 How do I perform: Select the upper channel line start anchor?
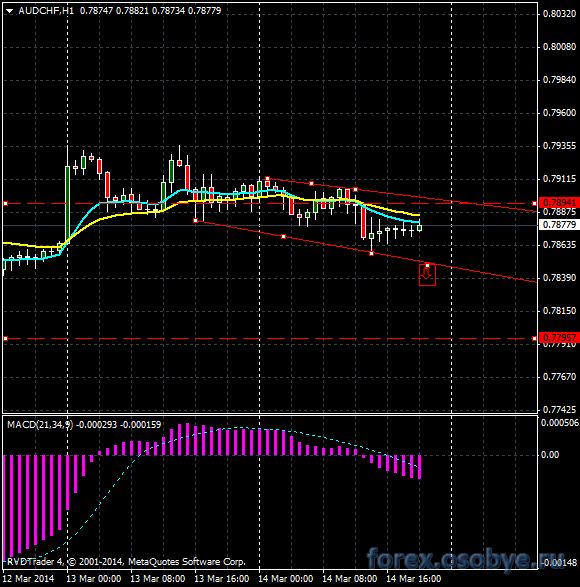tap(267, 179)
